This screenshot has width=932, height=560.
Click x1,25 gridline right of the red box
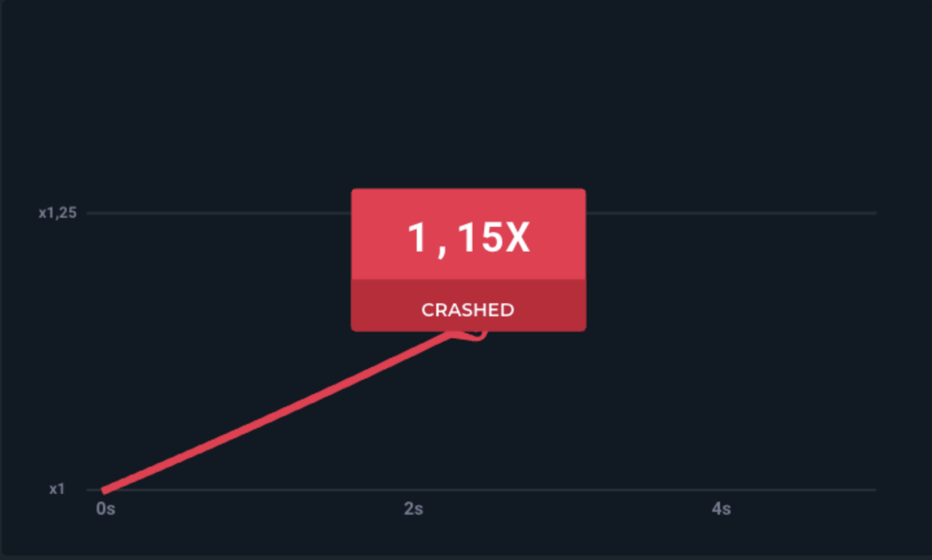[x=731, y=213]
